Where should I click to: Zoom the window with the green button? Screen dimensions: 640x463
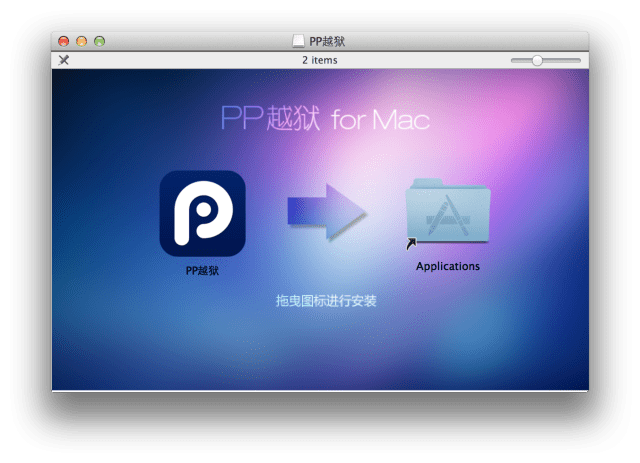click(x=100, y=41)
